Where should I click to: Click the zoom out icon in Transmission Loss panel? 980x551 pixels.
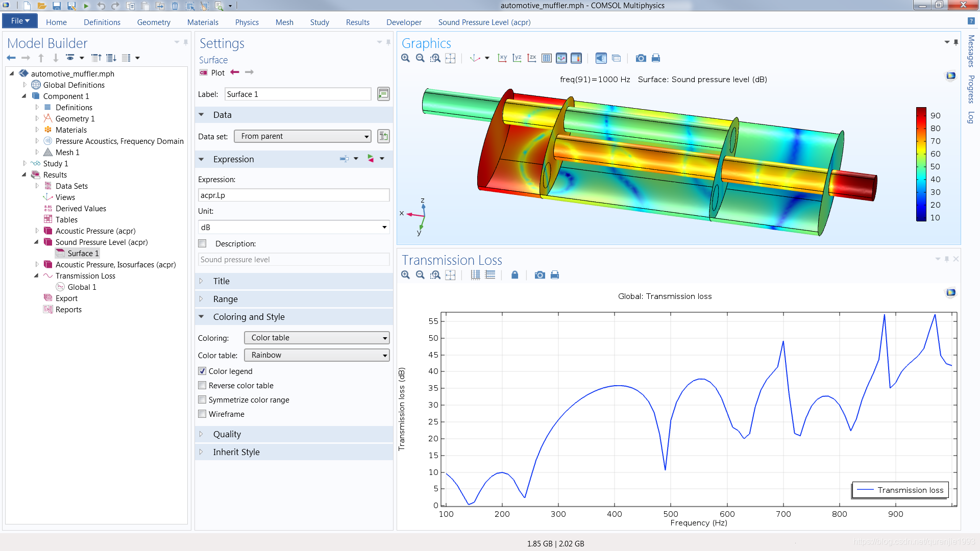click(x=420, y=275)
